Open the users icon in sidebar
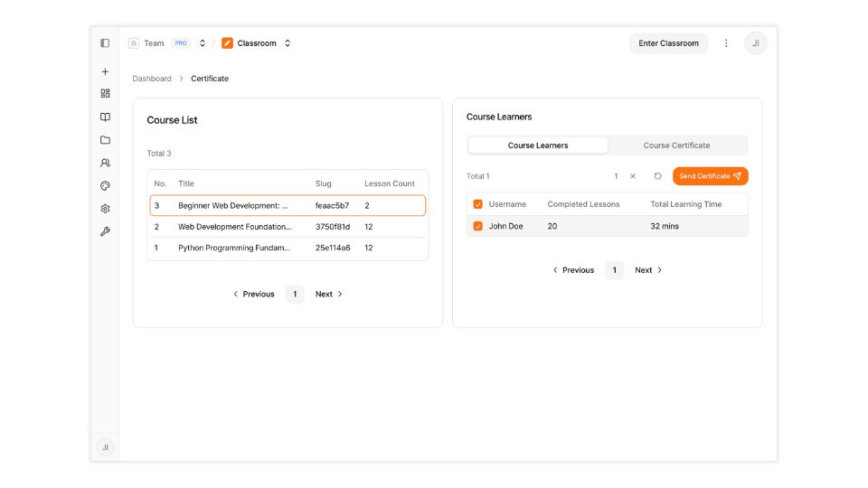 pos(105,163)
